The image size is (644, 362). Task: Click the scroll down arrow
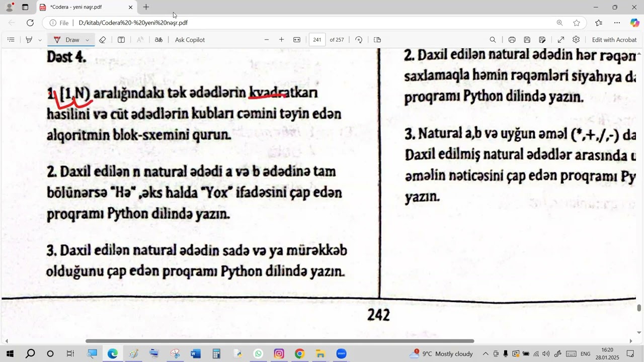[x=639, y=332]
